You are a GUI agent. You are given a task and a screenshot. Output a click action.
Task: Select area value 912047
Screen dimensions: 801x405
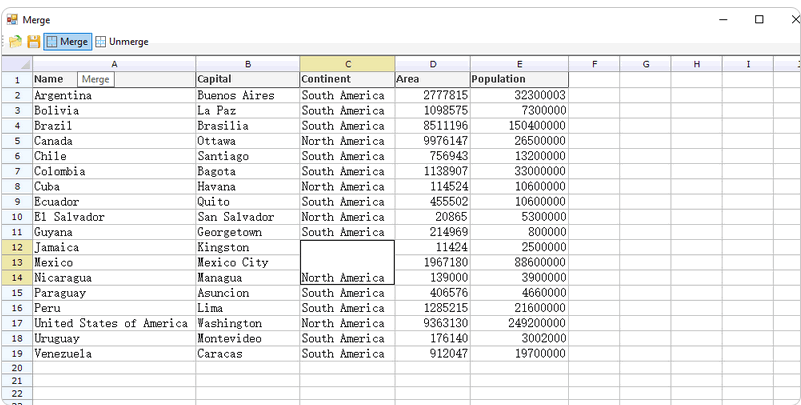tap(433, 353)
